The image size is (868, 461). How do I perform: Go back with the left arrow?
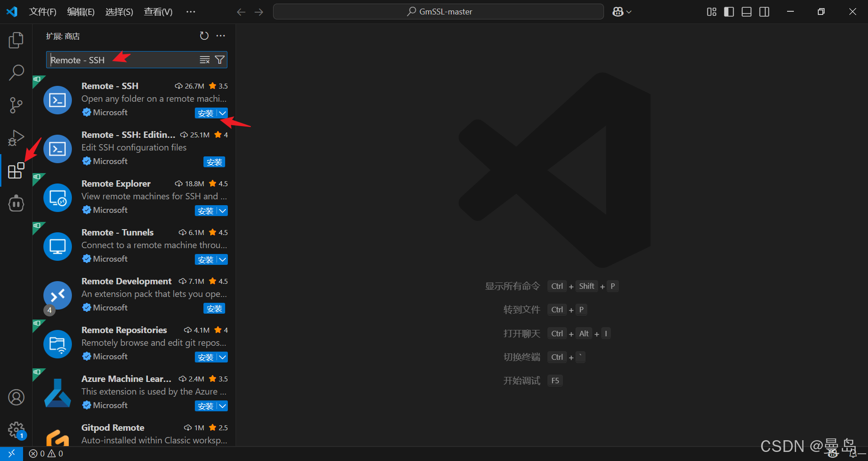[241, 12]
